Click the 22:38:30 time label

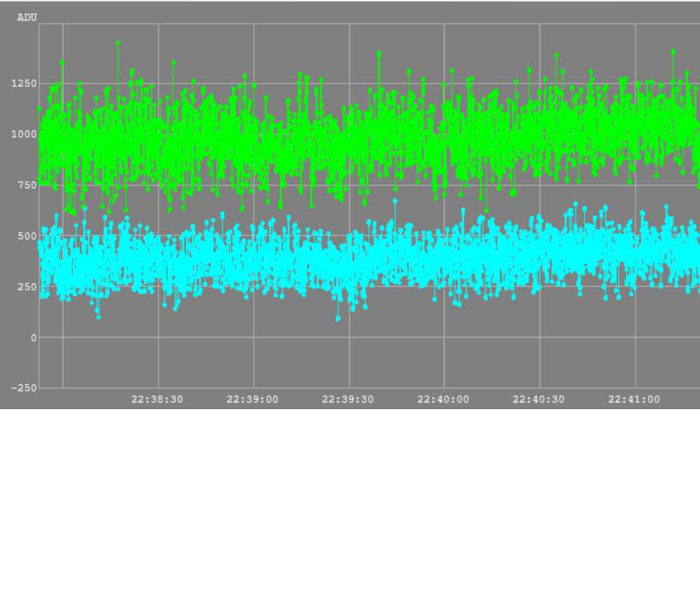pos(157,399)
